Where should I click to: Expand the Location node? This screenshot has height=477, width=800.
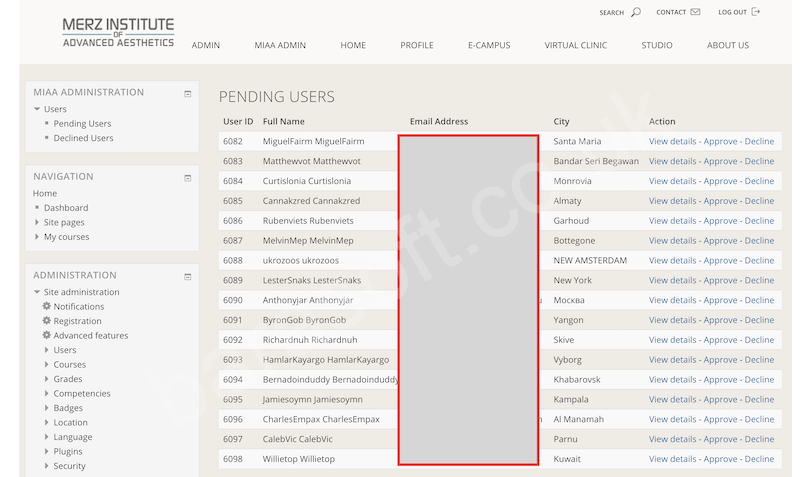[x=46, y=422]
